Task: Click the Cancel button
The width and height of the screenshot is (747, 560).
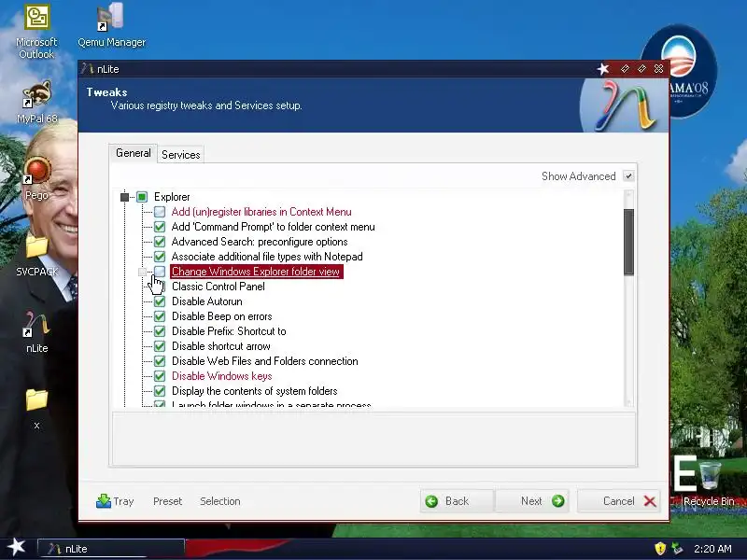Action: coord(618,501)
